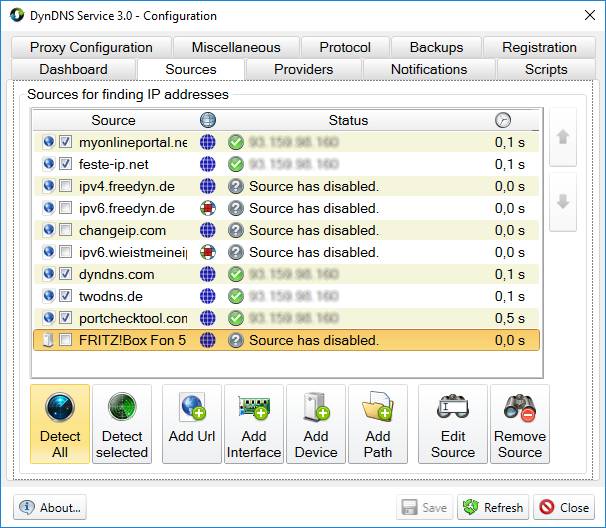Click red IPv6 globe of ipv6.freedyn.de

point(208,208)
